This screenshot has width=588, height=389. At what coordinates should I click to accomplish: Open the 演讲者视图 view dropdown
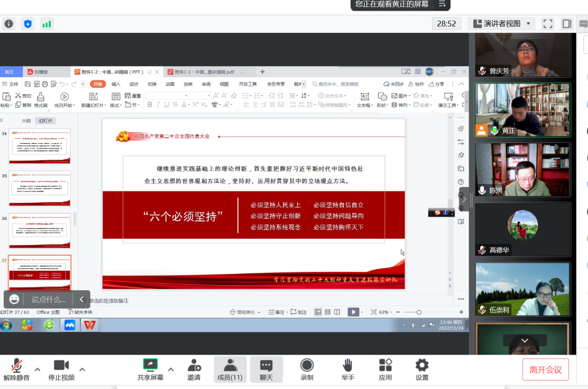[x=502, y=24]
